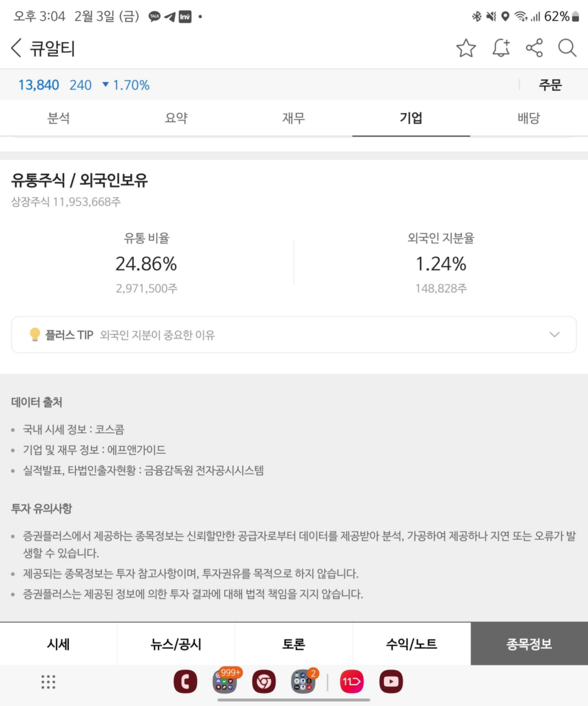588x706 pixels.
Task: Set a price alert with bell icon
Action: [500, 48]
